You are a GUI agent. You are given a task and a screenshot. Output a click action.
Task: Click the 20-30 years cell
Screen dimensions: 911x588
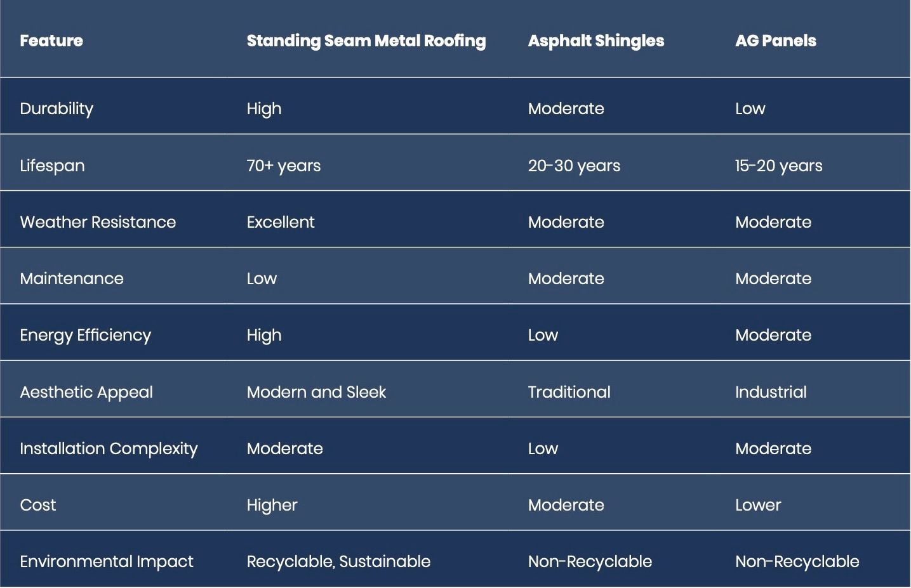coord(574,166)
